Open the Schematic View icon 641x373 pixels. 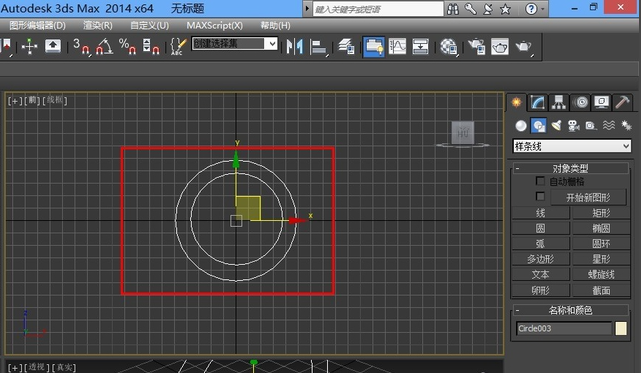point(420,46)
